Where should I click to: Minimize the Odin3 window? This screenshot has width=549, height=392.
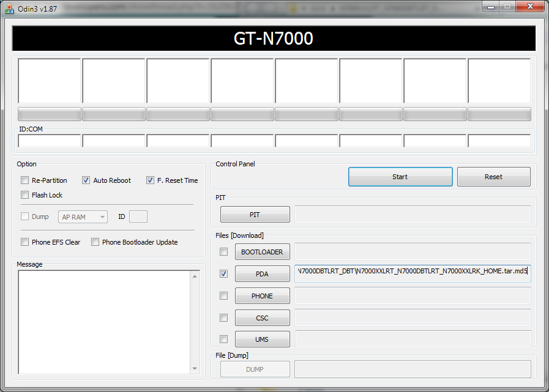(491, 6)
